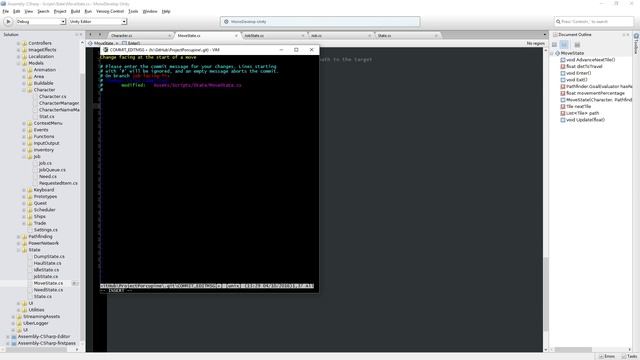This screenshot has height=360, width=640.
Task: Open the Window menu
Action: coord(150,11)
